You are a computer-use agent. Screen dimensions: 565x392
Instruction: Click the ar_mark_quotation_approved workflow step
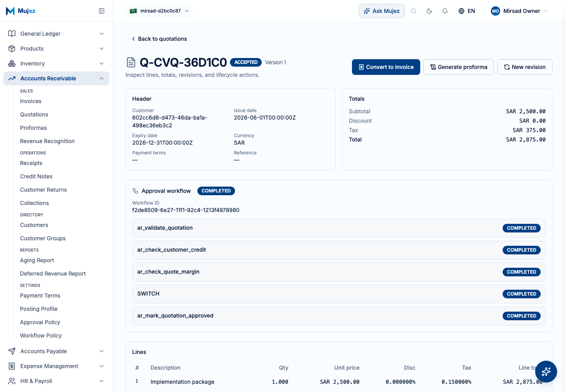click(x=339, y=316)
